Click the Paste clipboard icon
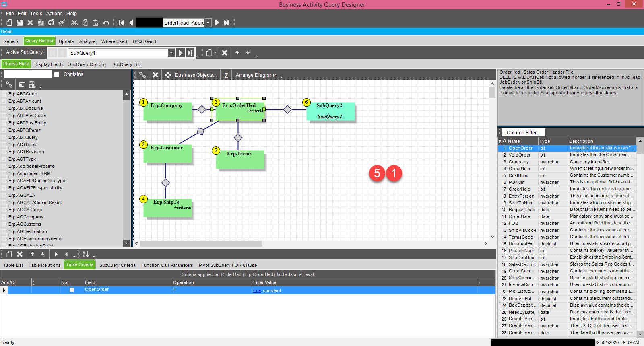This screenshot has height=346, width=644. pos(95,23)
